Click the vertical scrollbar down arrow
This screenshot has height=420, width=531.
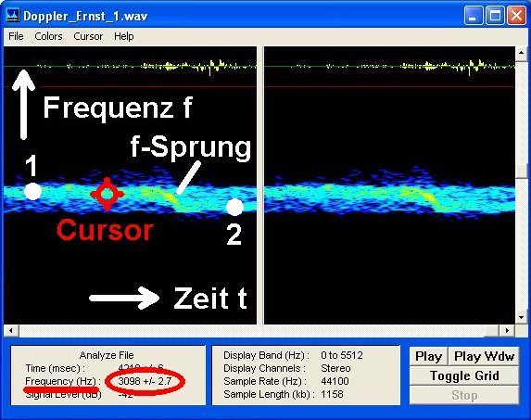click(x=521, y=318)
